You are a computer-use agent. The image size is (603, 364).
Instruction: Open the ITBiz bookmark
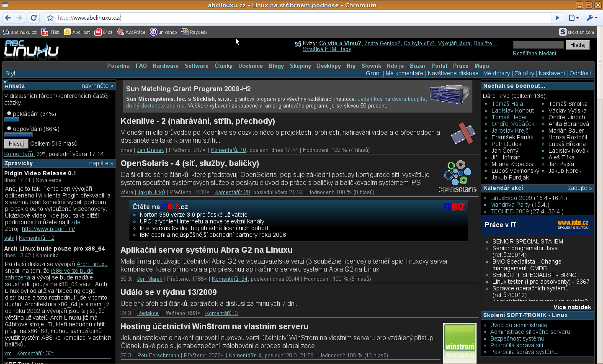pos(50,32)
